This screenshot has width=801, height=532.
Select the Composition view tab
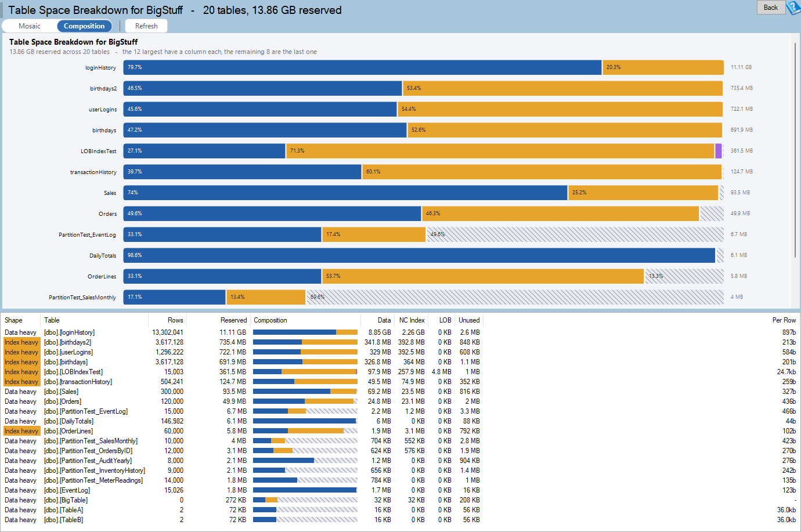coord(84,26)
